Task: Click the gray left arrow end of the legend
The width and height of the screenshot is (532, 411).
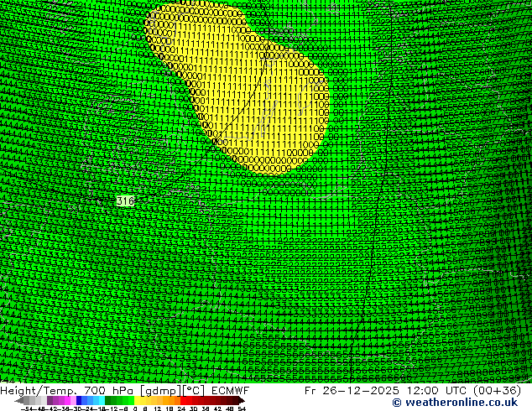Action: 19,400
